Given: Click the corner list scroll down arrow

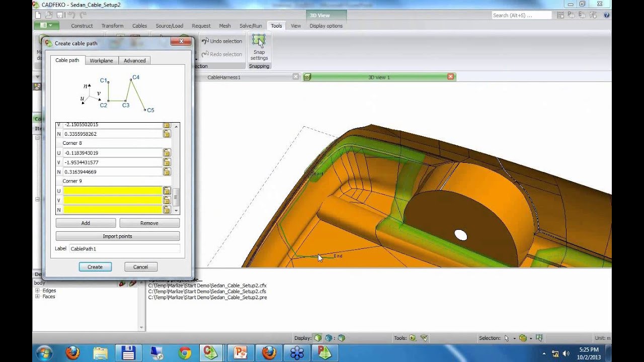Looking at the screenshot, I should click(176, 211).
